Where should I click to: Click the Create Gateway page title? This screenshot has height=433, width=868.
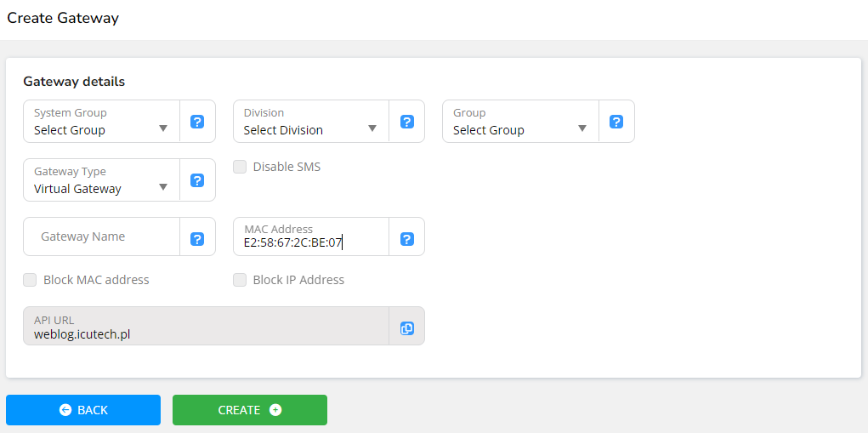pyautogui.click(x=63, y=18)
